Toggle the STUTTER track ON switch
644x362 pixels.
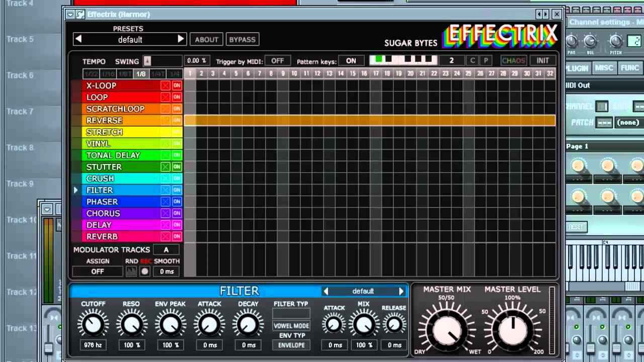coord(177,167)
